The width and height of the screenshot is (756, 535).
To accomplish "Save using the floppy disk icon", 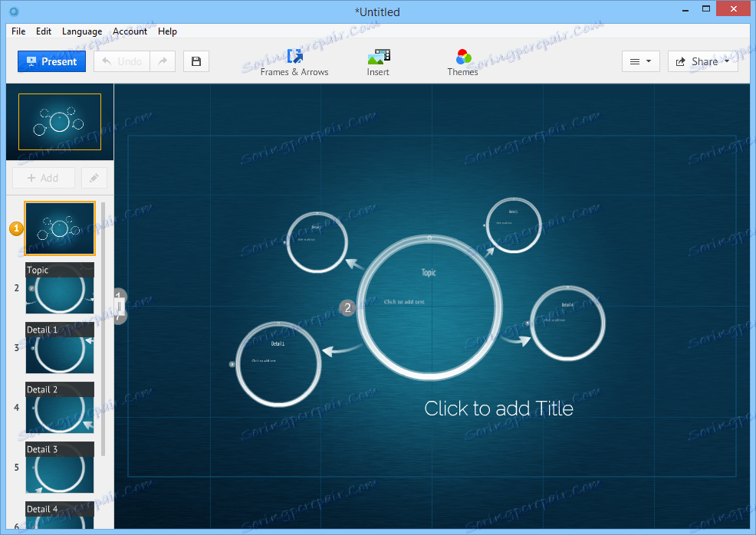I will (196, 61).
